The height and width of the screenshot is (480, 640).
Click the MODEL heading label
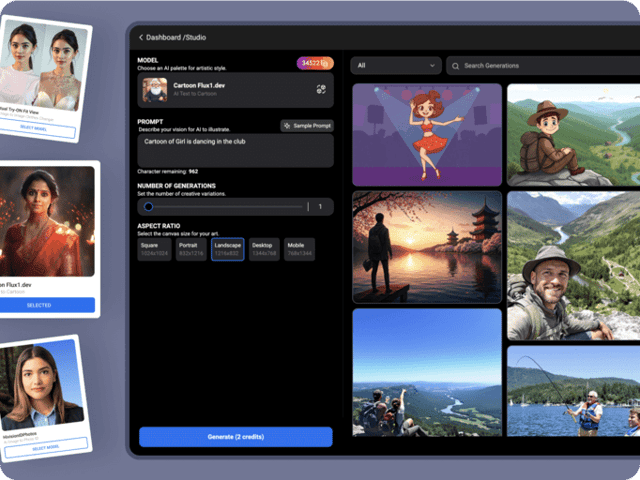click(x=148, y=60)
